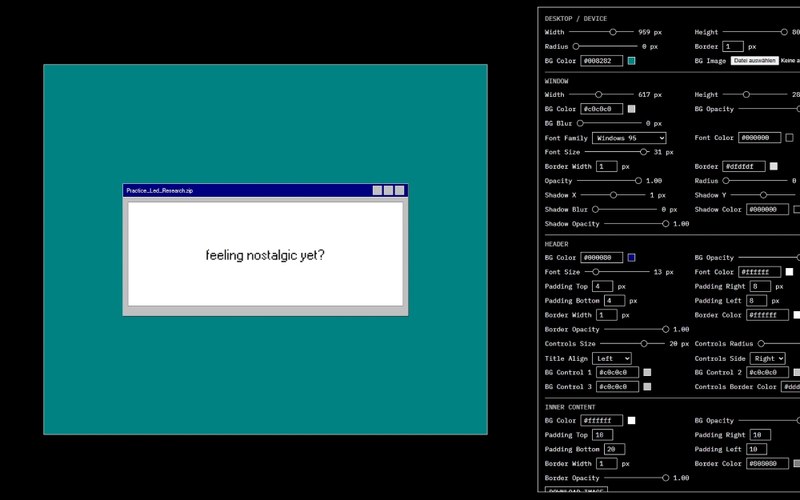This screenshot has width=800, height=500.
Task: Click the Window Height slider handle
Action: coord(746,94)
